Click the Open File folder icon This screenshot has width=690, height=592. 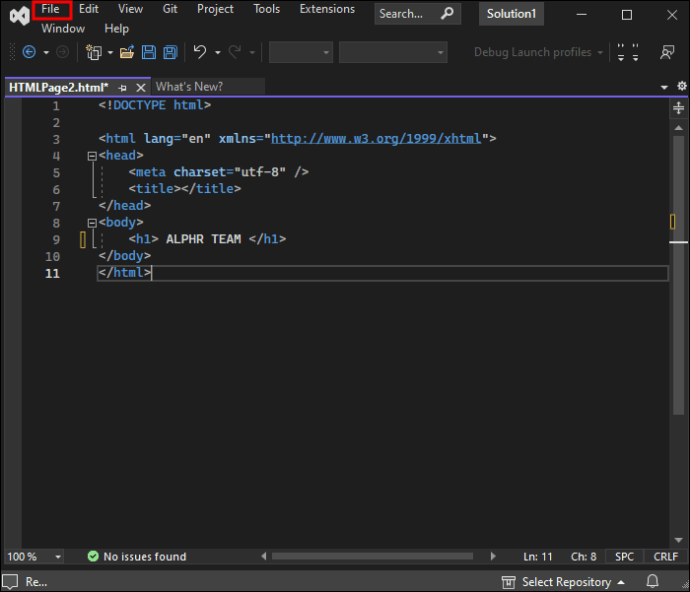pos(127,52)
